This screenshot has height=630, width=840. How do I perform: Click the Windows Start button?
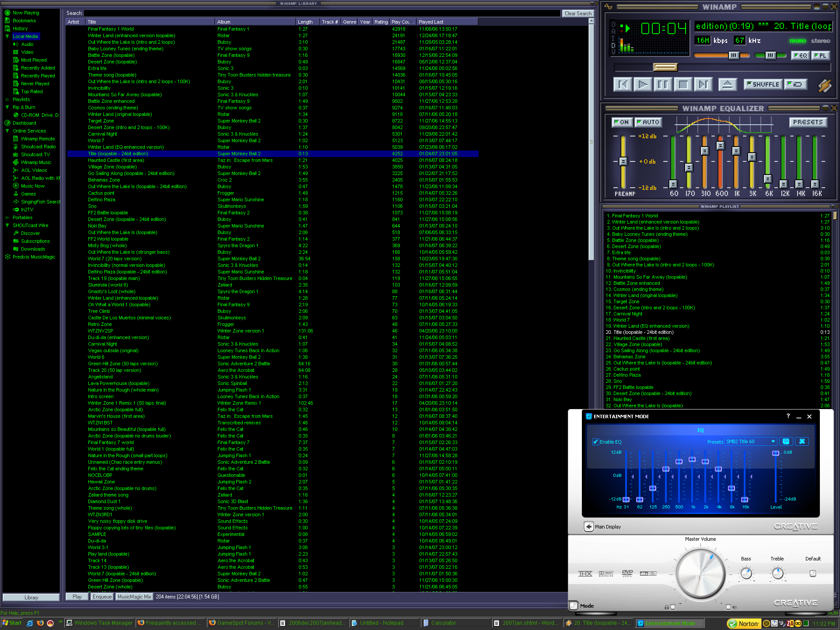pyautogui.click(x=11, y=623)
